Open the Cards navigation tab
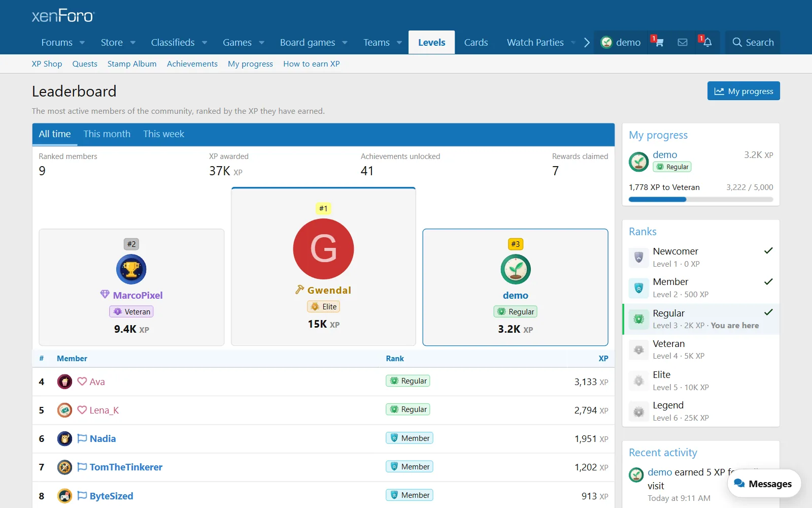Screen dimensions: 812x508 click(476, 43)
